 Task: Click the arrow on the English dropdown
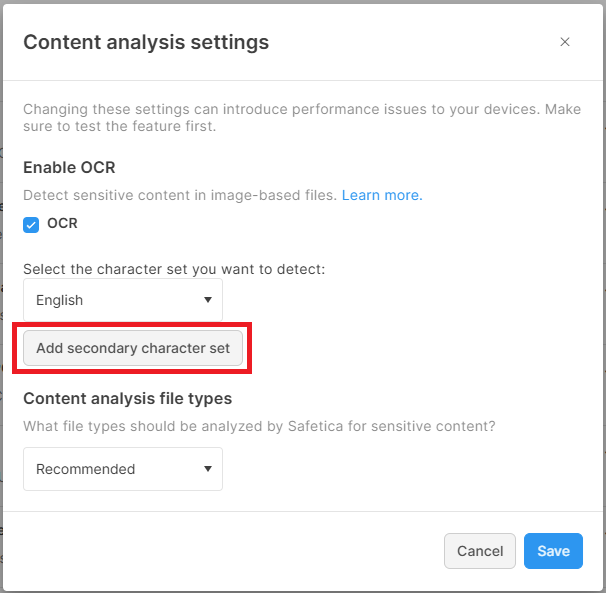208,300
